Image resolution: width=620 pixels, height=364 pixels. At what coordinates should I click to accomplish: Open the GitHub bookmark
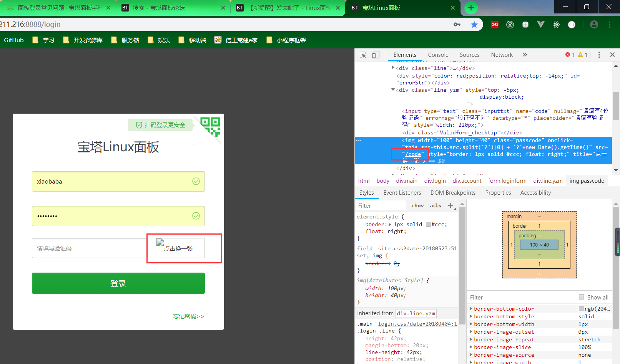point(14,40)
